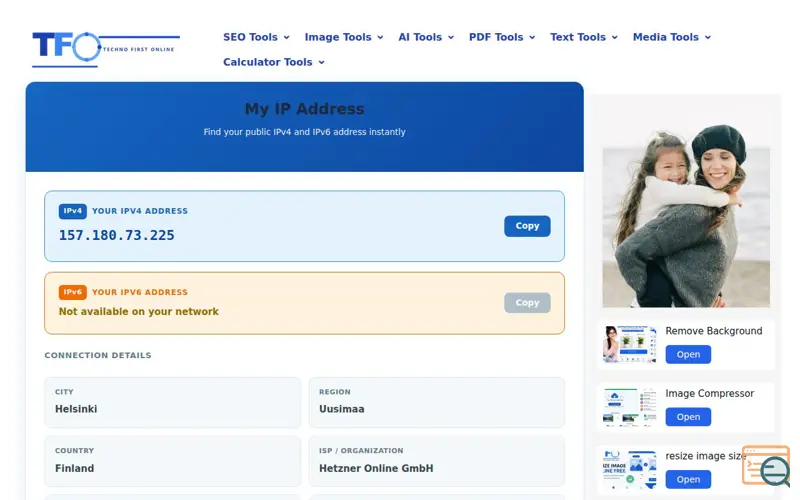
Task: Expand the Calculator Tools chevron arrow
Action: (321, 62)
